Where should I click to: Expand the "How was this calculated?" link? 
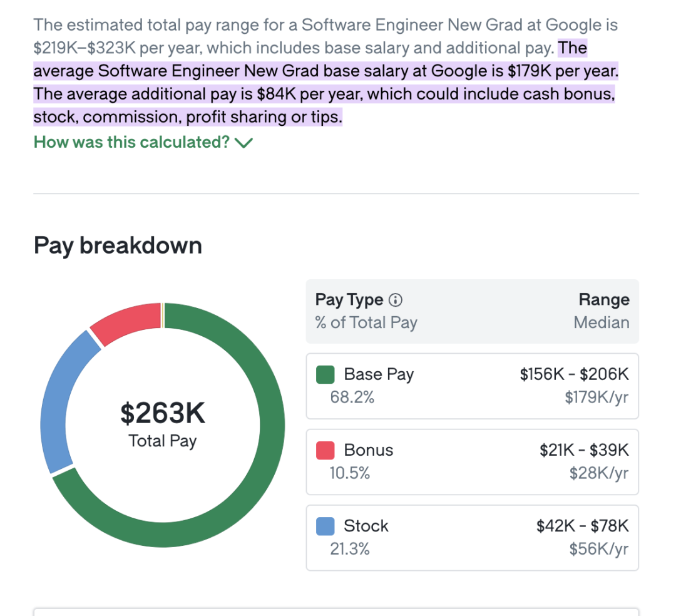click(143, 142)
